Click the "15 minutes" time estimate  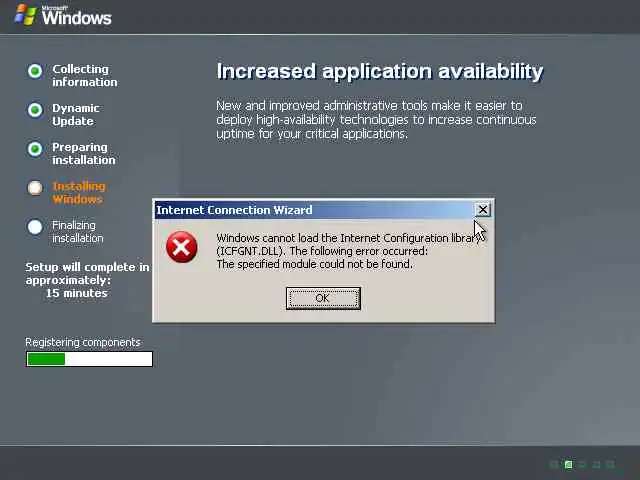click(x=76, y=293)
